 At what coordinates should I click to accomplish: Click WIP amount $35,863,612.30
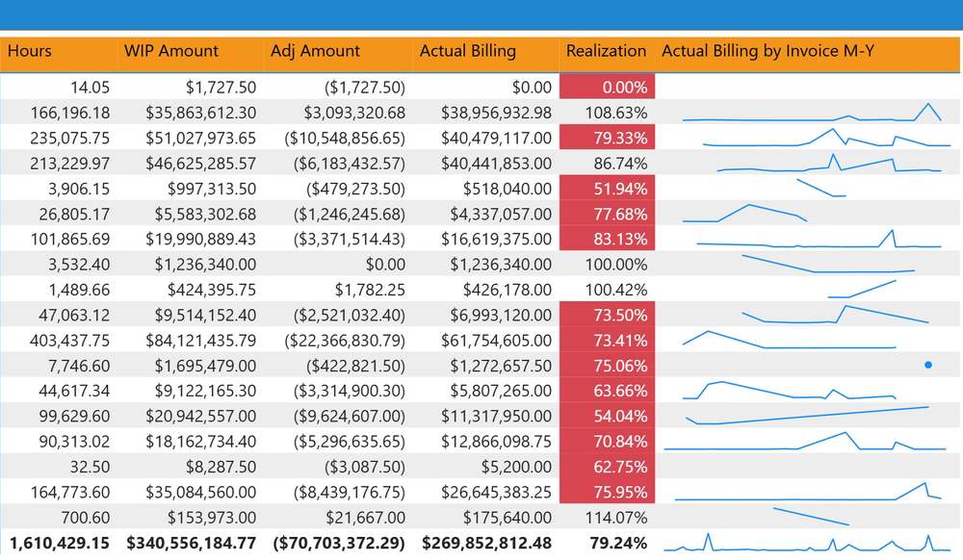(x=201, y=113)
